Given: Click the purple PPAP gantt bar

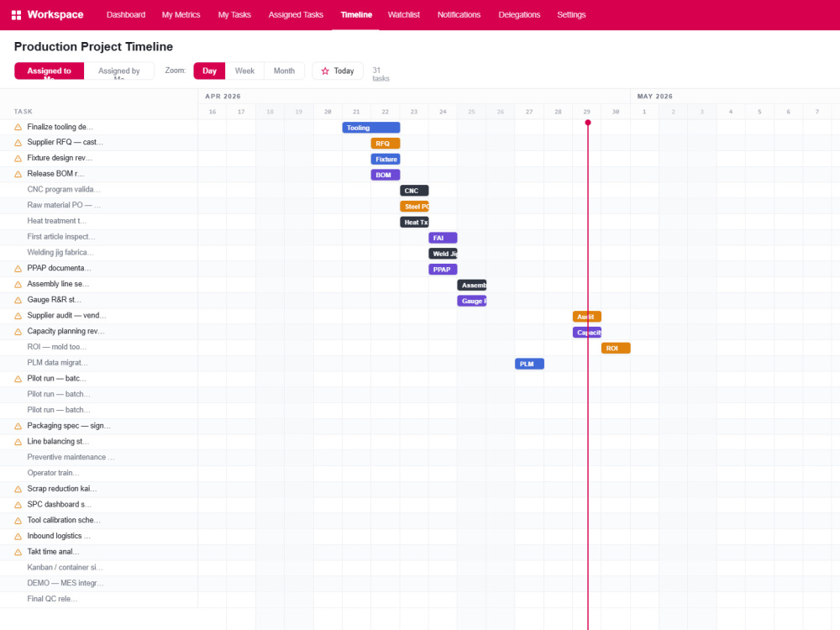Looking at the screenshot, I should (x=443, y=270).
